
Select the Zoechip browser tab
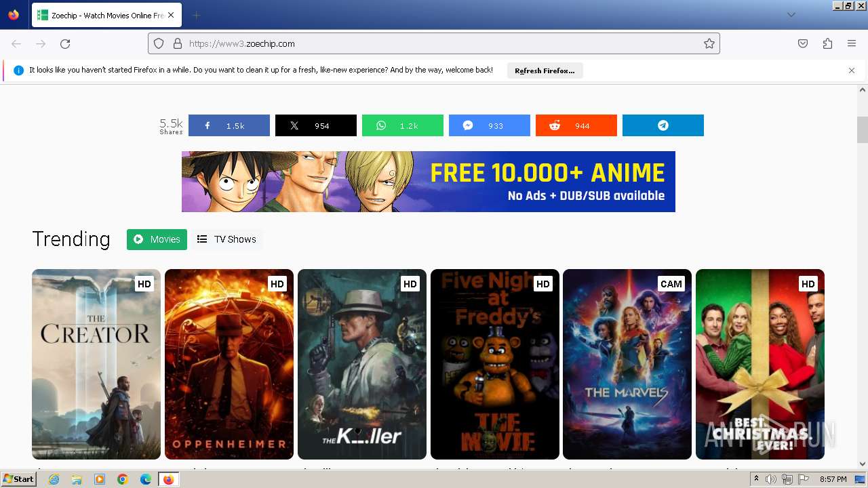coord(106,15)
